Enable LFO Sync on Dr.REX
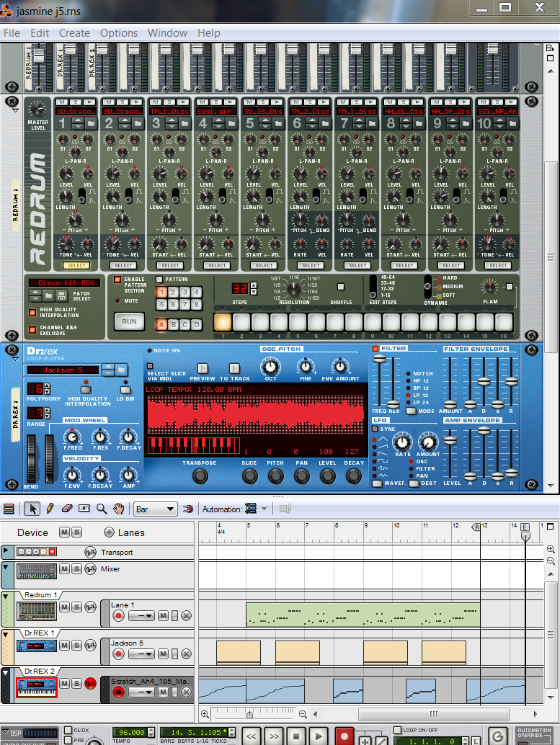Viewport: 560px width, 745px height. point(375,429)
